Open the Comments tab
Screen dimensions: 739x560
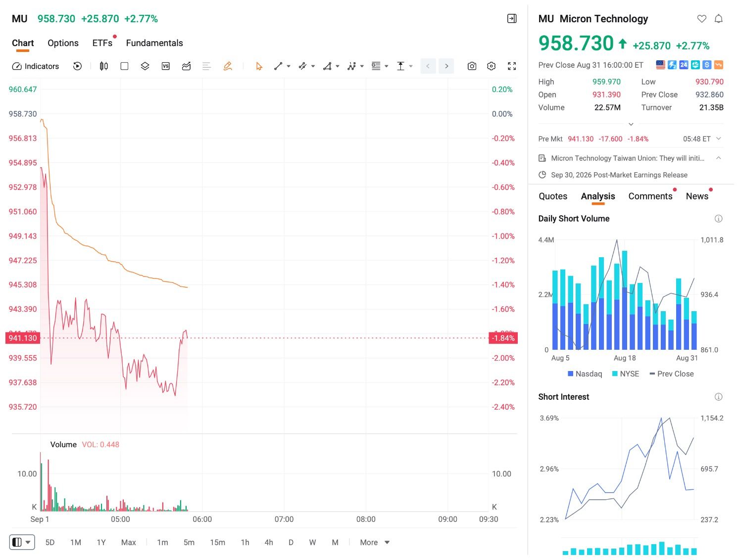(650, 196)
